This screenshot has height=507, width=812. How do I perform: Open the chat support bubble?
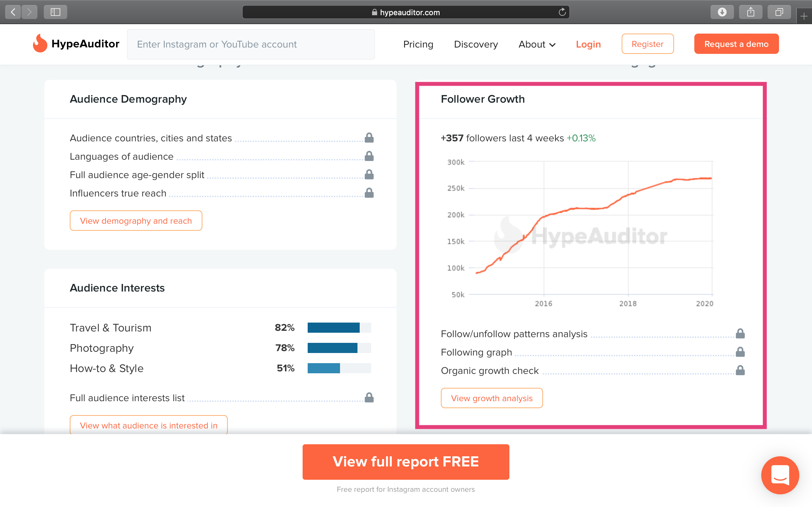[780, 475]
